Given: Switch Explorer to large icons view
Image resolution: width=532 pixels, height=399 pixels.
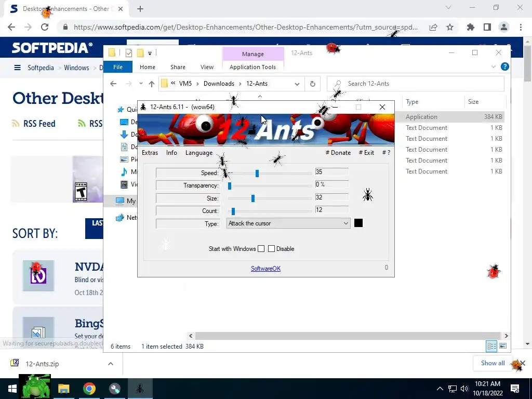Looking at the screenshot, I should [503, 346].
